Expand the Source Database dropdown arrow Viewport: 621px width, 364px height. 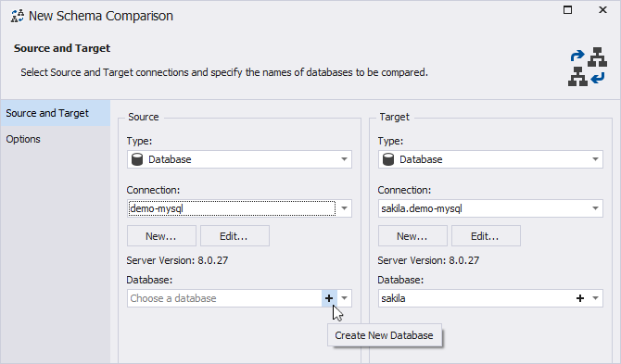(344, 298)
